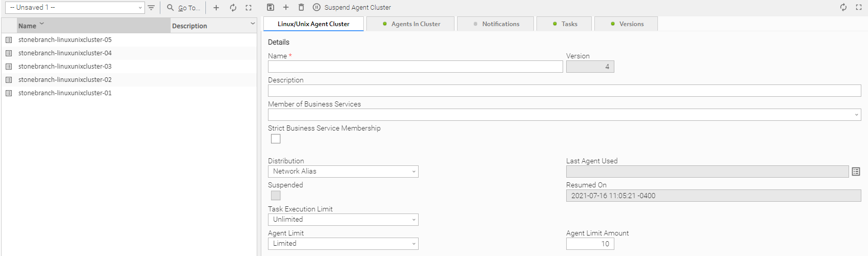Screen dimensions: 868x256
Task: Refresh the details panel at top right
Action: click(843, 7)
